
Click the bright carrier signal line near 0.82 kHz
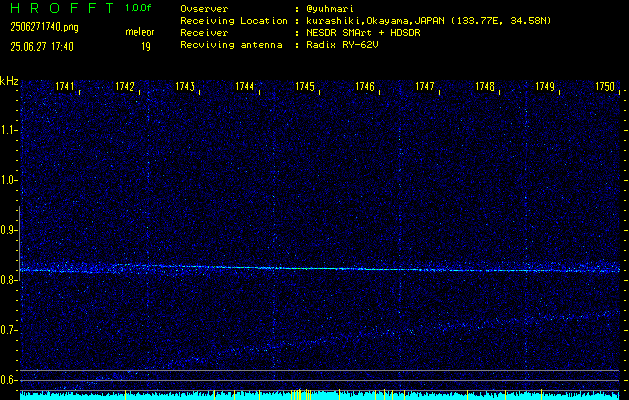click(x=320, y=268)
